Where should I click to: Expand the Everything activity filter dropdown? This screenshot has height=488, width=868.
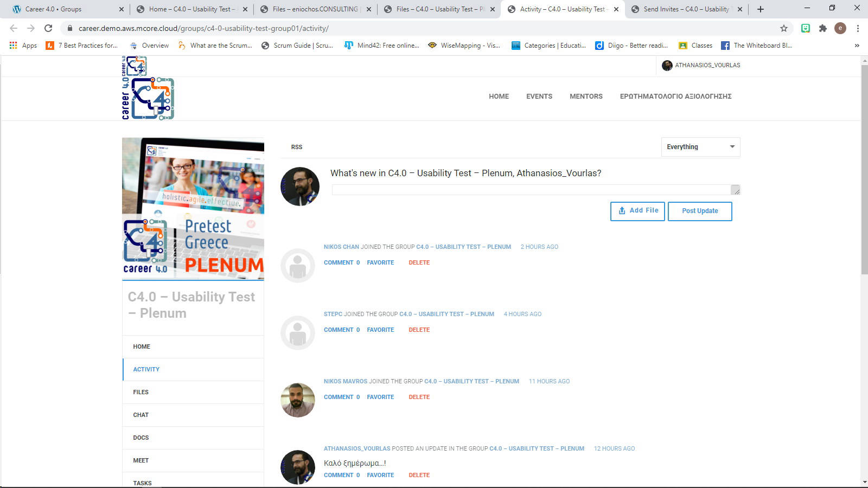[700, 147]
